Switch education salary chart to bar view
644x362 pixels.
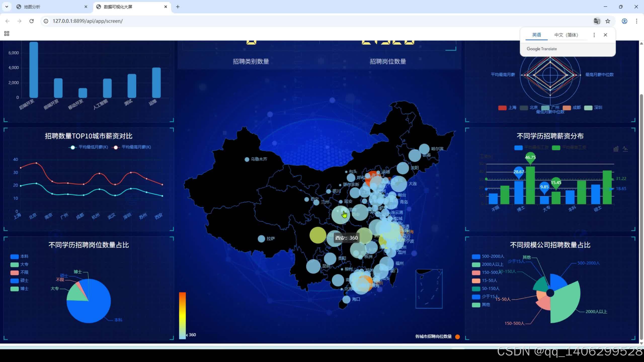[x=616, y=149]
